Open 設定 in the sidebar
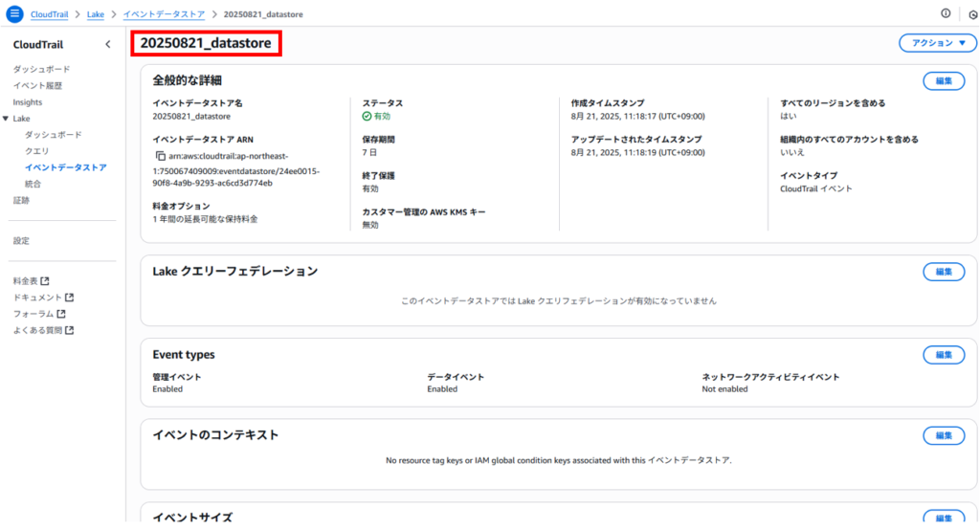The width and height of the screenshot is (980, 530). (21, 241)
